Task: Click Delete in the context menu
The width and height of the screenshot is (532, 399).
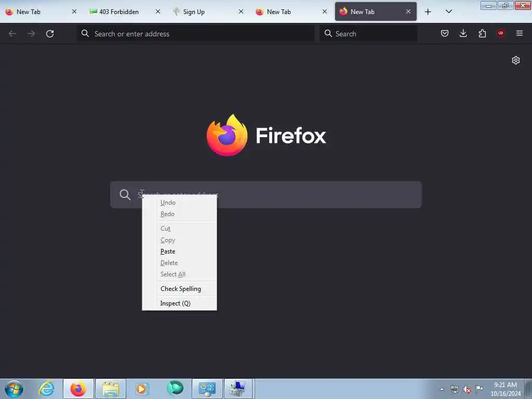Action: (x=179, y=263)
